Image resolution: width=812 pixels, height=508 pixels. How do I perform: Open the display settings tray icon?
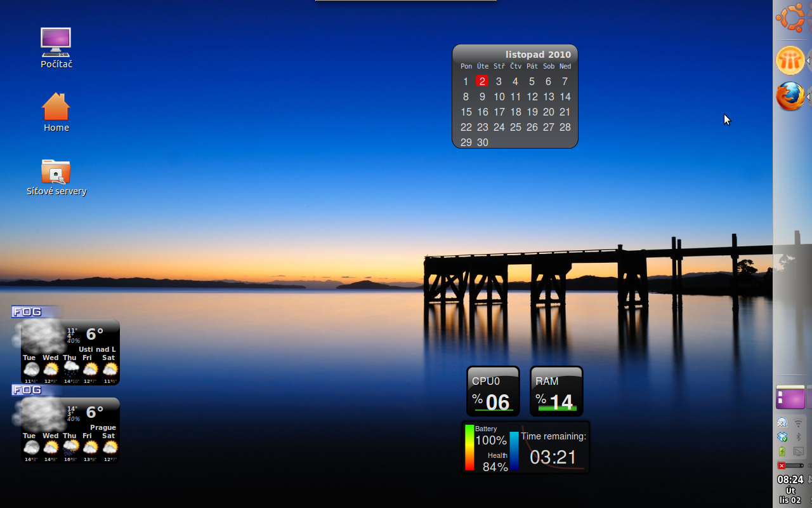coord(799,451)
